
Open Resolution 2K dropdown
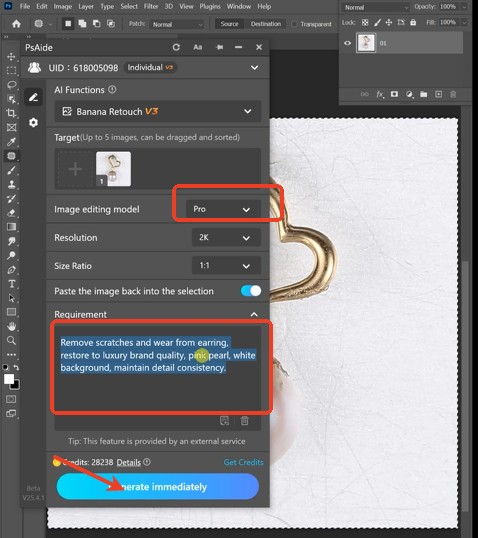pos(226,237)
